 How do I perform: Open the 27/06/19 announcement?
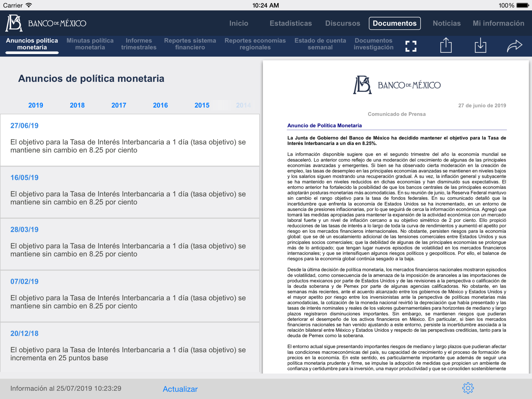click(130, 140)
